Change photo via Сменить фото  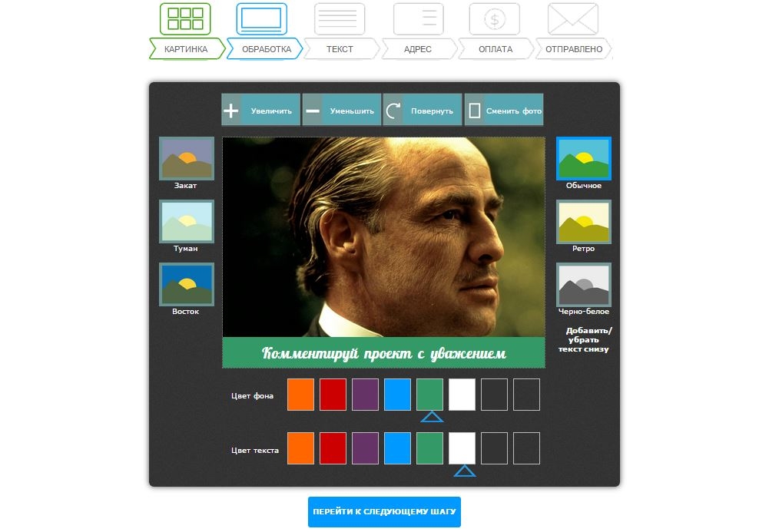pyautogui.click(x=503, y=110)
